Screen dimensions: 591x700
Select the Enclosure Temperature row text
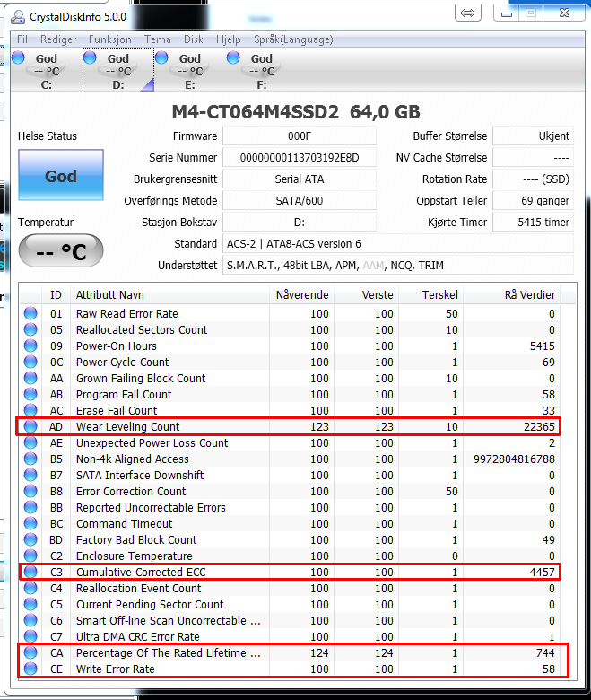[135, 556]
